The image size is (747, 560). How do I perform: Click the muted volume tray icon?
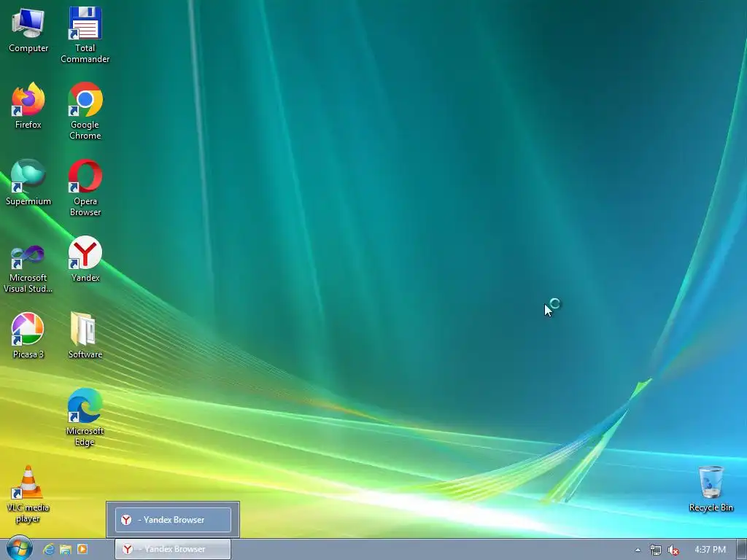coord(673,550)
